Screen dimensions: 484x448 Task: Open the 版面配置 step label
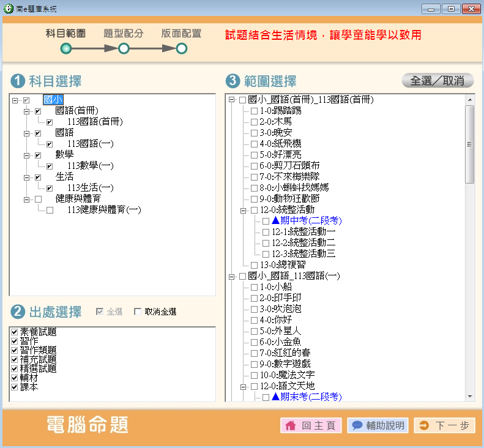tap(182, 33)
